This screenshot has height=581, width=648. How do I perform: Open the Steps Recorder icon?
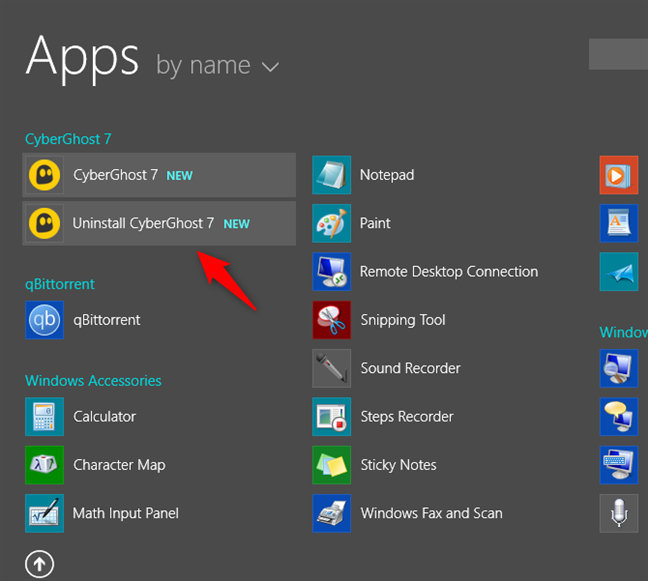click(x=331, y=417)
